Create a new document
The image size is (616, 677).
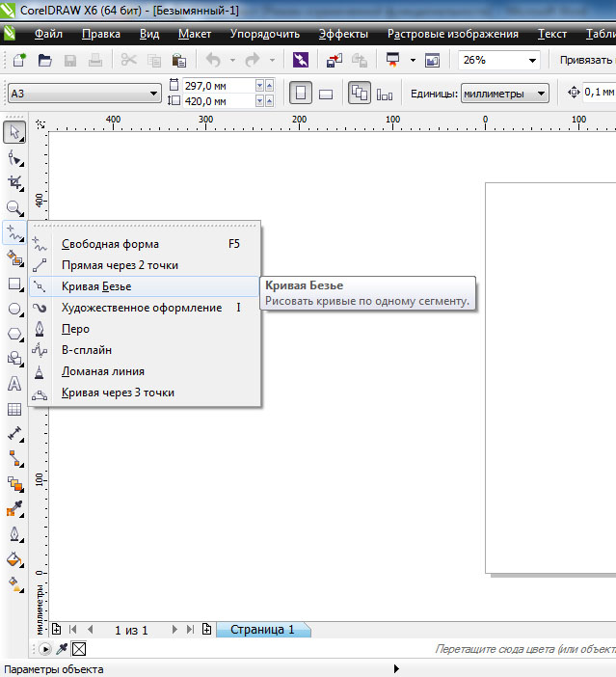pos(19,60)
